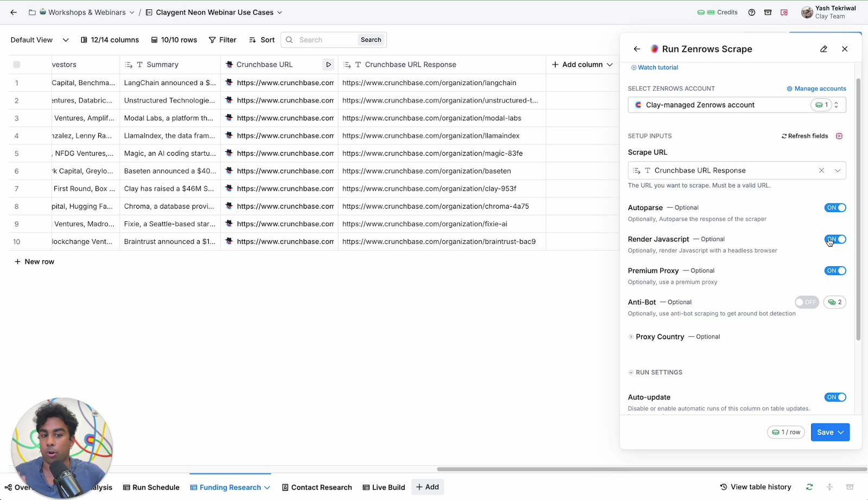
Task: Click the braintrust-bac9 URL cell
Action: [x=442, y=241]
